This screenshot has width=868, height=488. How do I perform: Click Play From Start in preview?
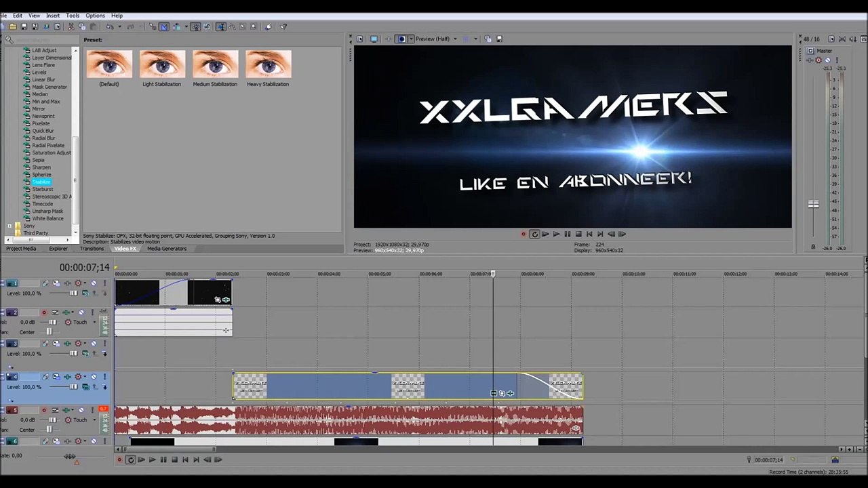[545, 234]
